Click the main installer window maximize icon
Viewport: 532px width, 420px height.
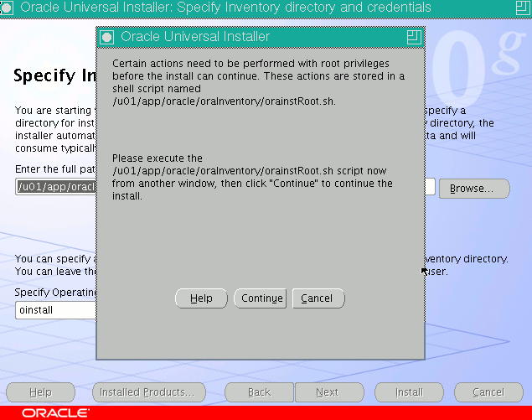coord(523,8)
